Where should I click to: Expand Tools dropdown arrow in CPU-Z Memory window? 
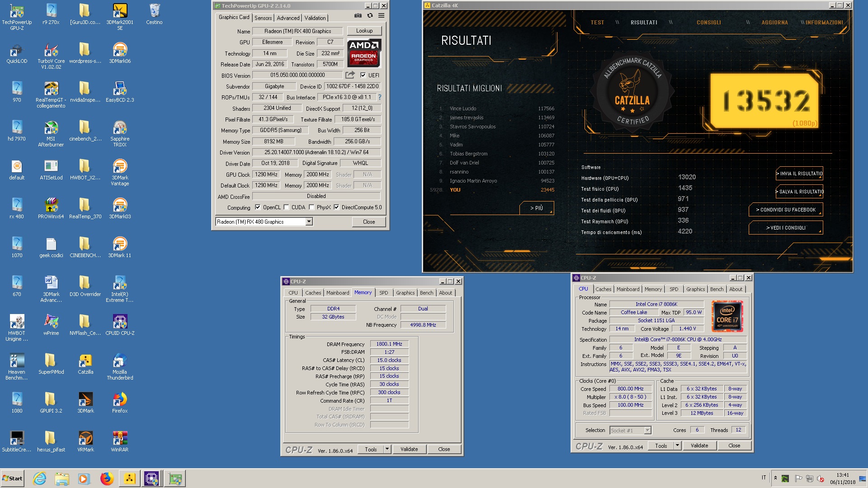click(387, 449)
